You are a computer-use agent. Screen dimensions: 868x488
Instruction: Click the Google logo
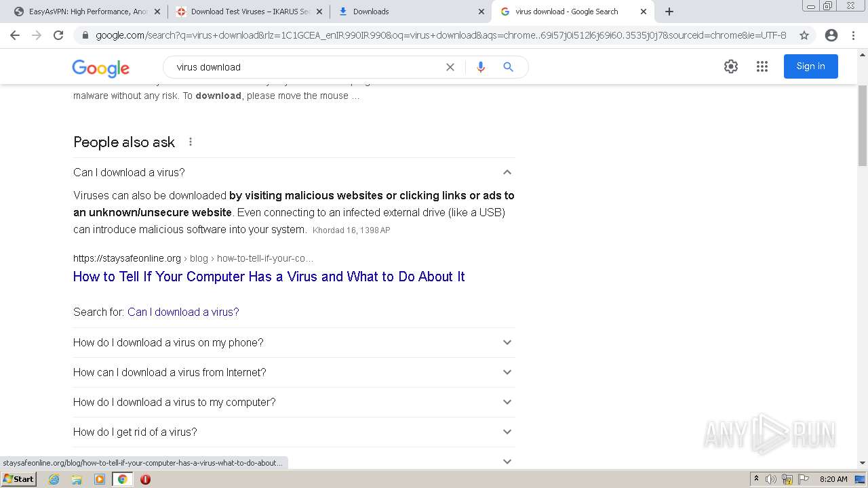click(x=100, y=68)
